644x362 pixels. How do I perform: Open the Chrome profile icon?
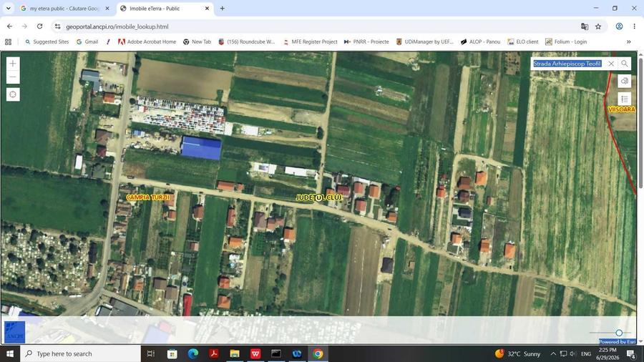[619, 26]
